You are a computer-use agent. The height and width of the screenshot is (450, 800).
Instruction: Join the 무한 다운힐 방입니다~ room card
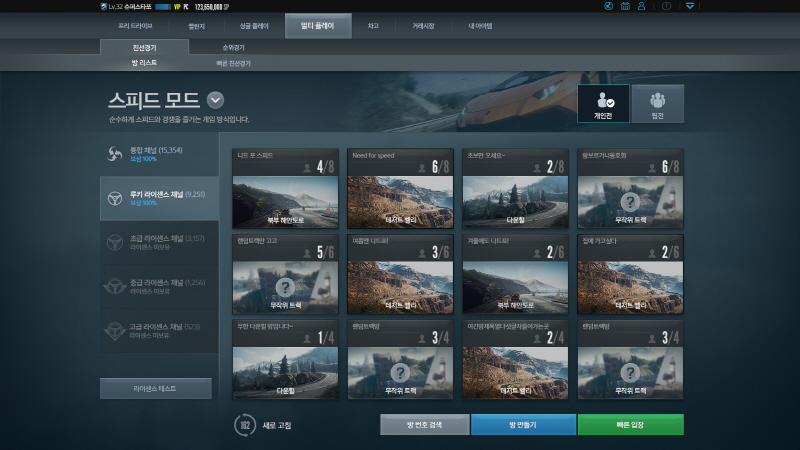point(285,359)
